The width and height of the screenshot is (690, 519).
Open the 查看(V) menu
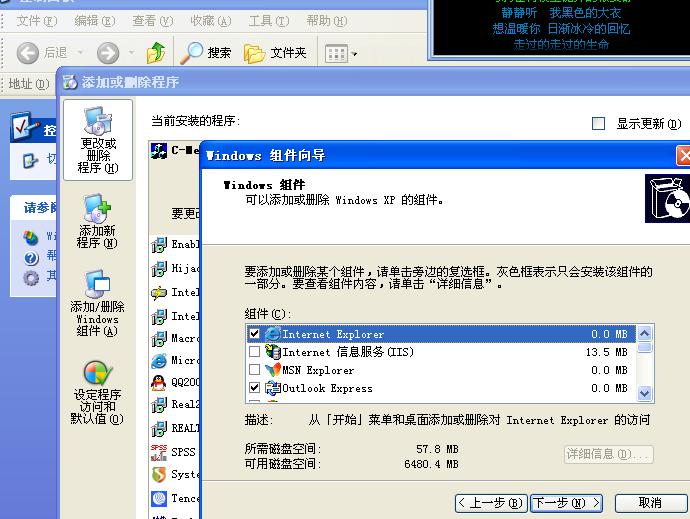(153, 21)
